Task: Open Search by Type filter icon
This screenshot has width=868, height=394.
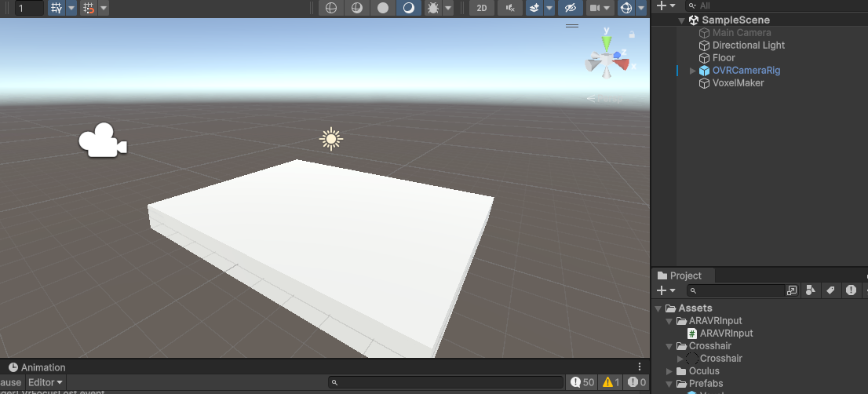Action: (811, 290)
